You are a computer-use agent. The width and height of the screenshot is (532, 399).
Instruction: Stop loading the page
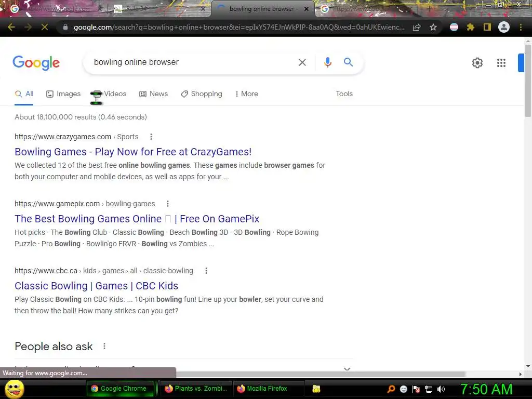[45, 27]
